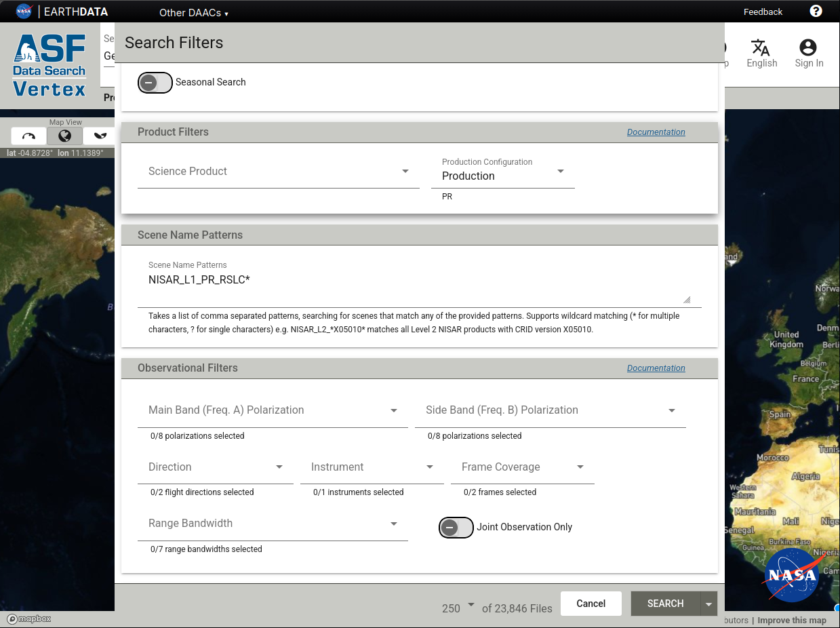Open Observational Filters Documentation link

pyautogui.click(x=656, y=368)
